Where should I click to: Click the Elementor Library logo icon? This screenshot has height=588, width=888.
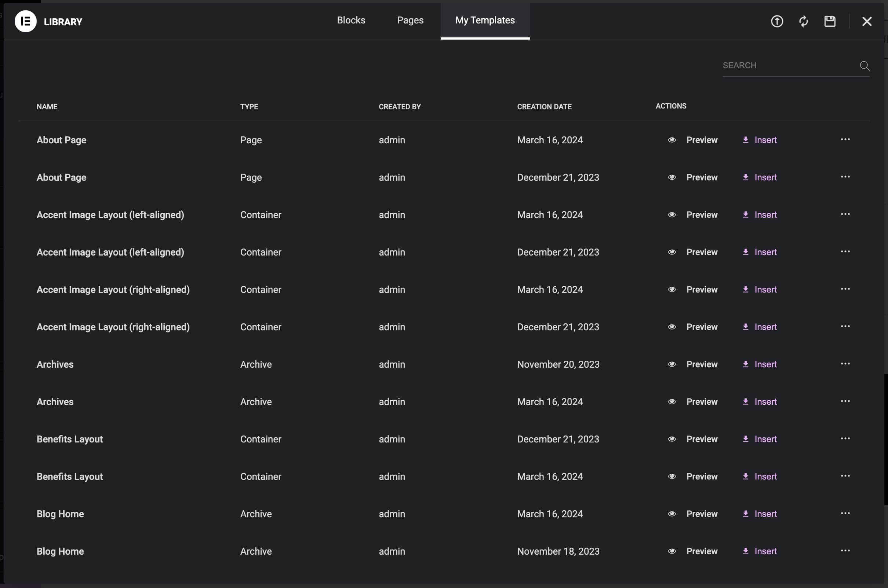pos(25,21)
